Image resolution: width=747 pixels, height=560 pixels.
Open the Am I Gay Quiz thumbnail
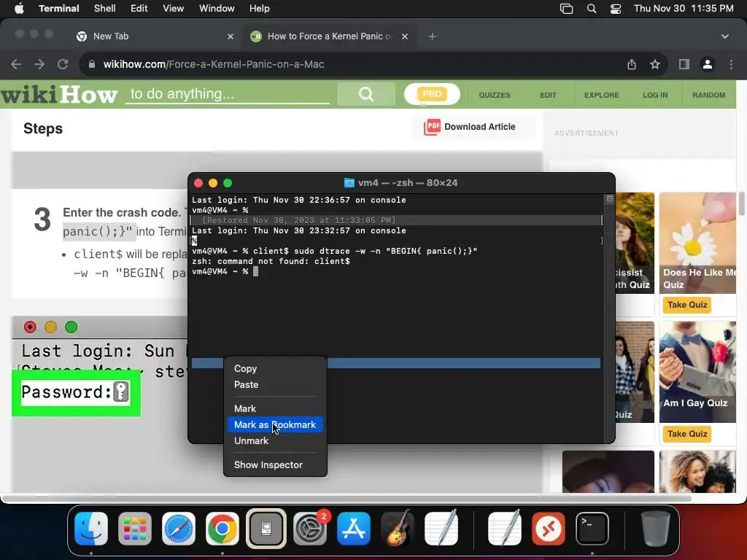(698, 372)
